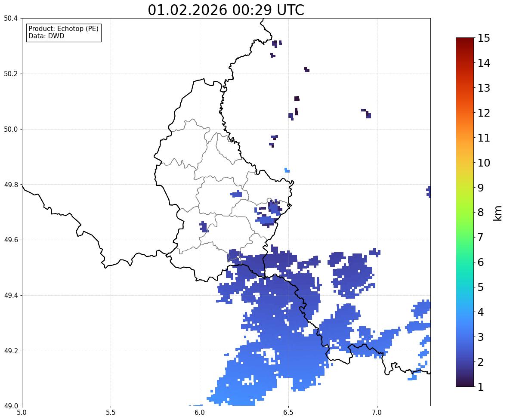
Task: Click the colorbar tick label 1
Action: point(481,387)
